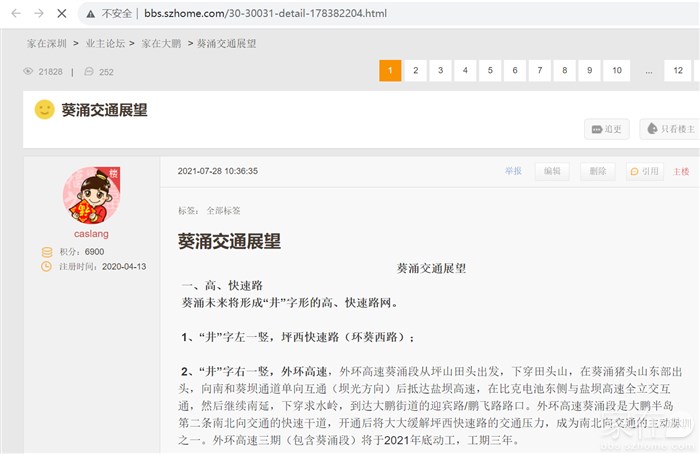Click the 追更 follow updates button
Image resolution: width=700 pixels, height=454 pixels.
coord(606,129)
